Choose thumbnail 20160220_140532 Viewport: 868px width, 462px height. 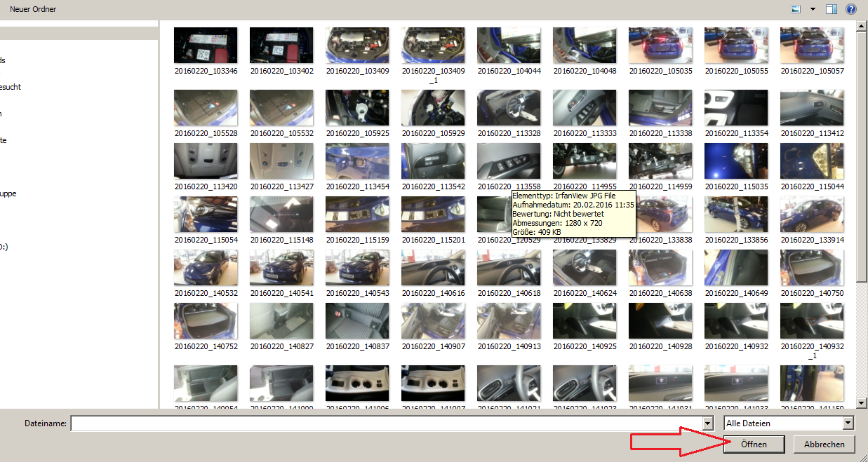pos(206,268)
